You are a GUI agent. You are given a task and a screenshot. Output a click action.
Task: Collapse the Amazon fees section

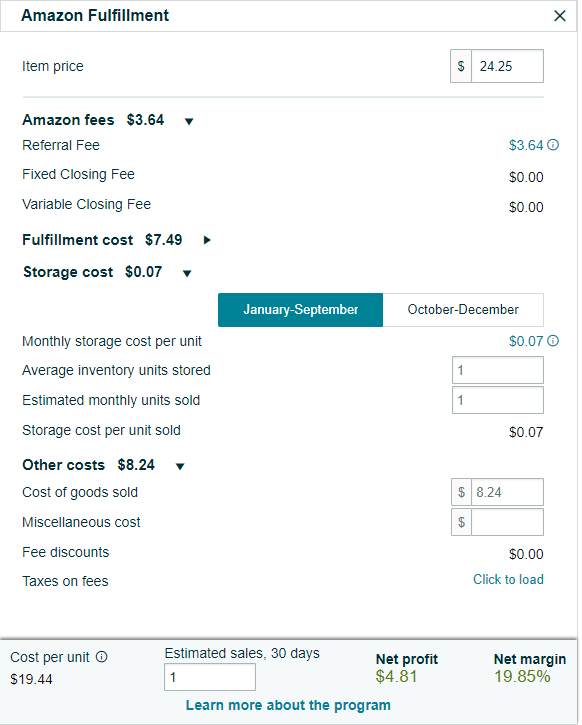[x=189, y=122]
